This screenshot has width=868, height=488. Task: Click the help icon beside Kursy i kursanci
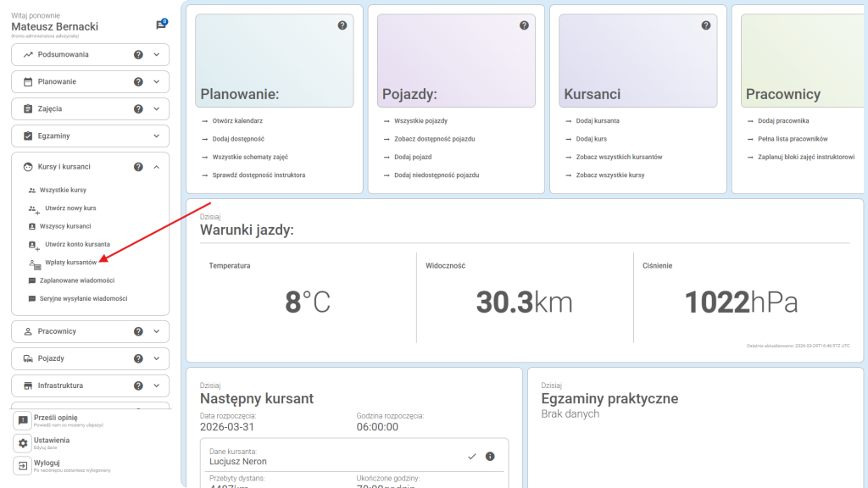point(138,167)
